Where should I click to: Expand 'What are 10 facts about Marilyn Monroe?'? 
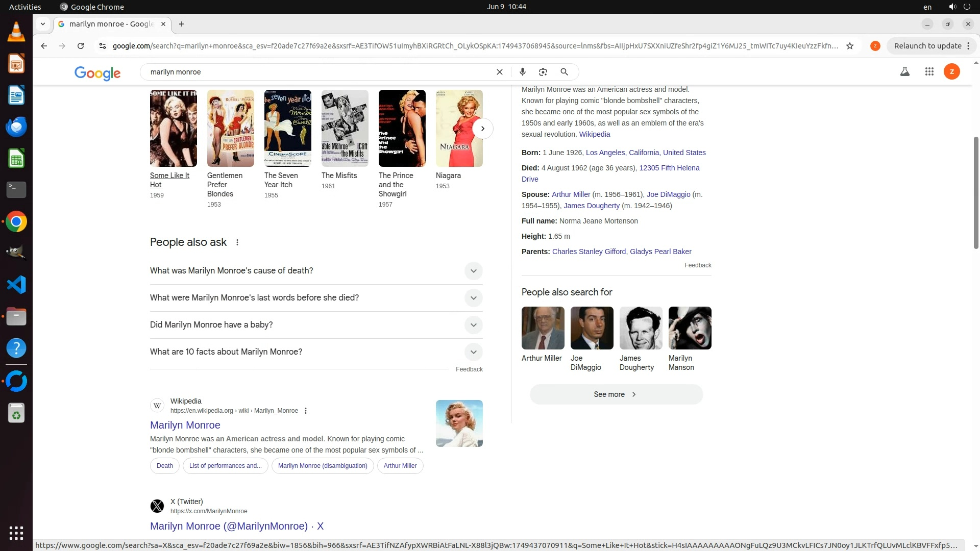click(473, 352)
